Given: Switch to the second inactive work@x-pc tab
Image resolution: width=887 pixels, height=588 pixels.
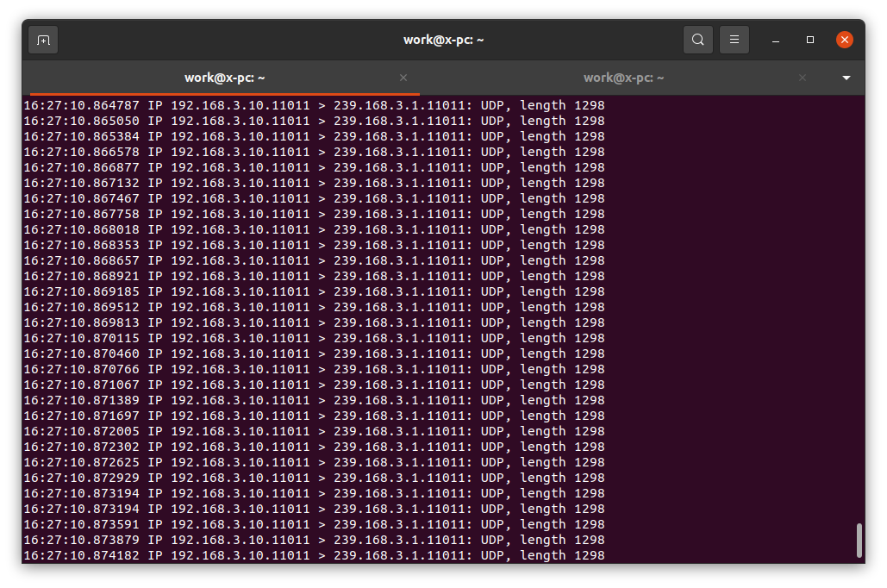Looking at the screenshot, I should [623, 78].
